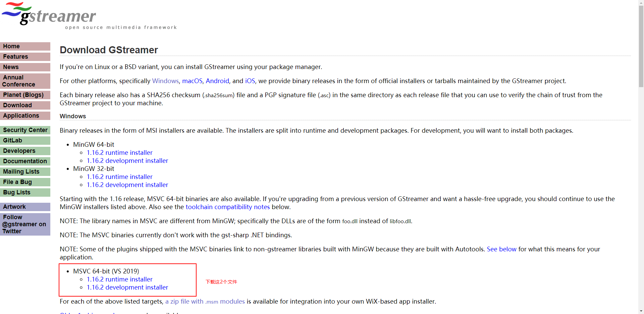Open Bug Lists sidebar item
644x314 pixels.
pos(25,192)
